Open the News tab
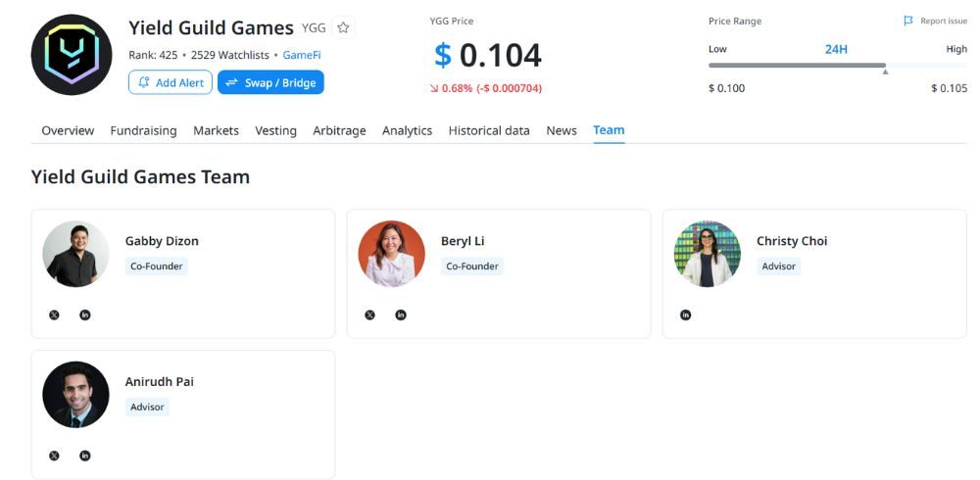Image resolution: width=980 pixels, height=480 pixels. coord(562,130)
